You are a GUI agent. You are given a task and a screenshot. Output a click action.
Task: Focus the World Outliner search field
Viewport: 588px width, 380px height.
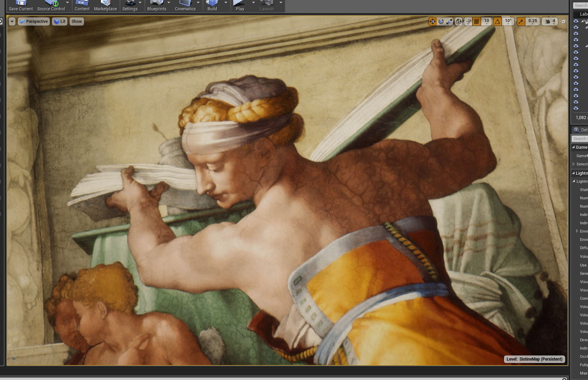580,5
